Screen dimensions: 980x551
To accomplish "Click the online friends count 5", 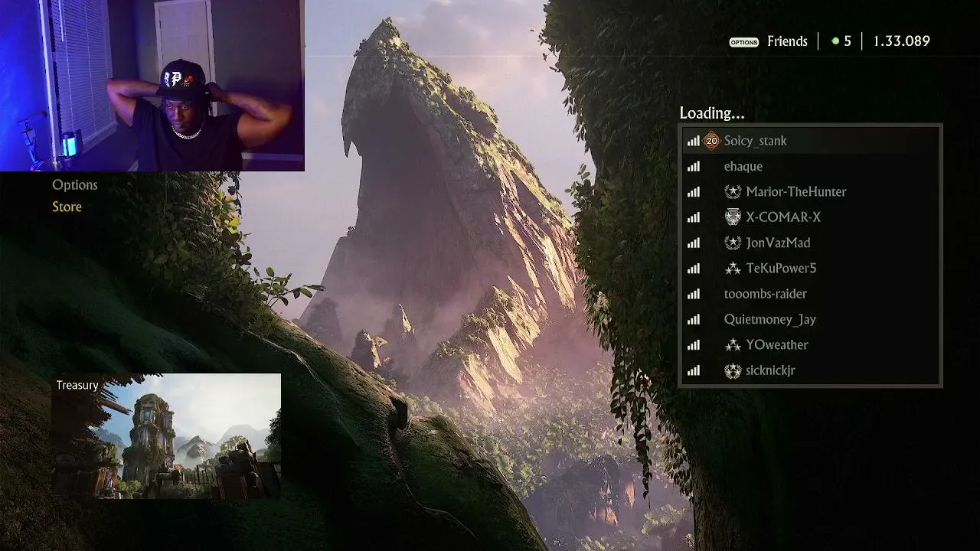I will [848, 41].
